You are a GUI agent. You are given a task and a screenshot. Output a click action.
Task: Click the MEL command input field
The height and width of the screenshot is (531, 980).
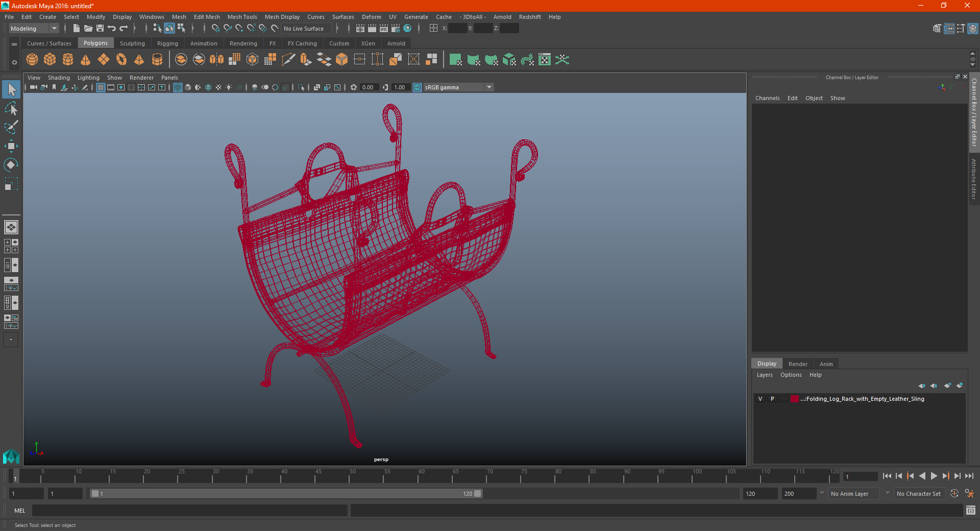coord(189,511)
